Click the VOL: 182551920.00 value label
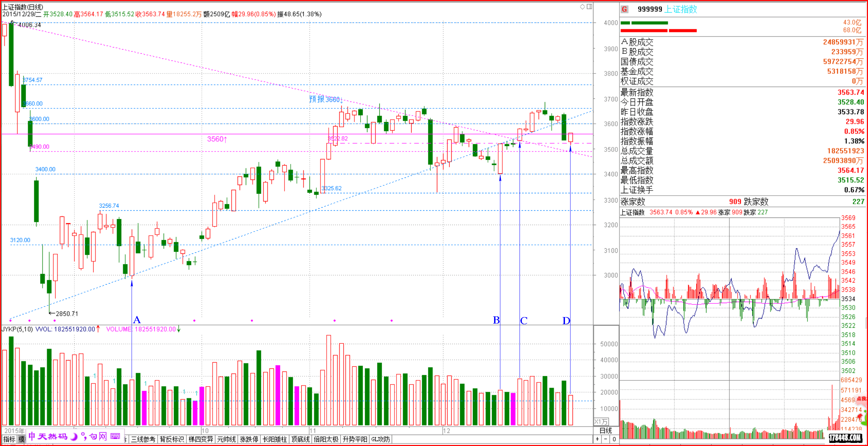This screenshot has height=446, width=868. (x=65, y=329)
